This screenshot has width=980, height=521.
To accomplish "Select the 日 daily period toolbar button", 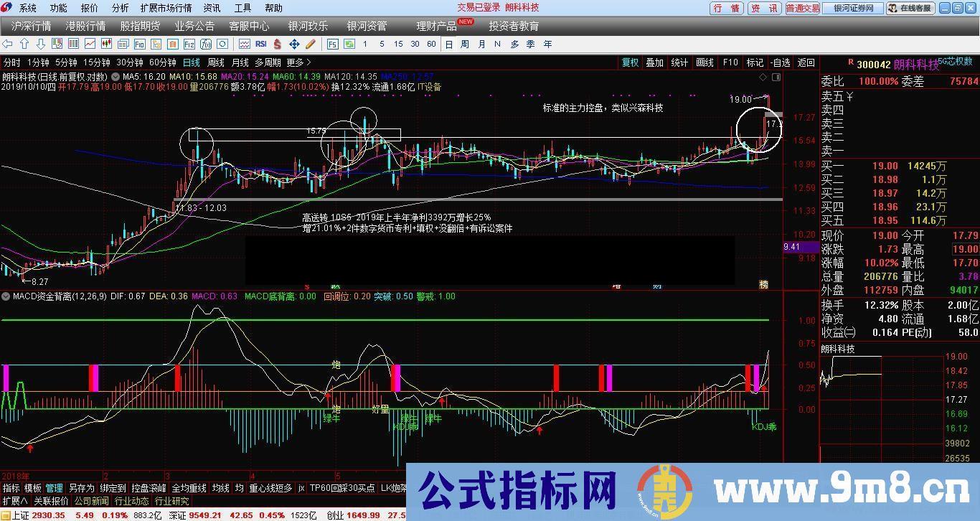I will click(449, 44).
